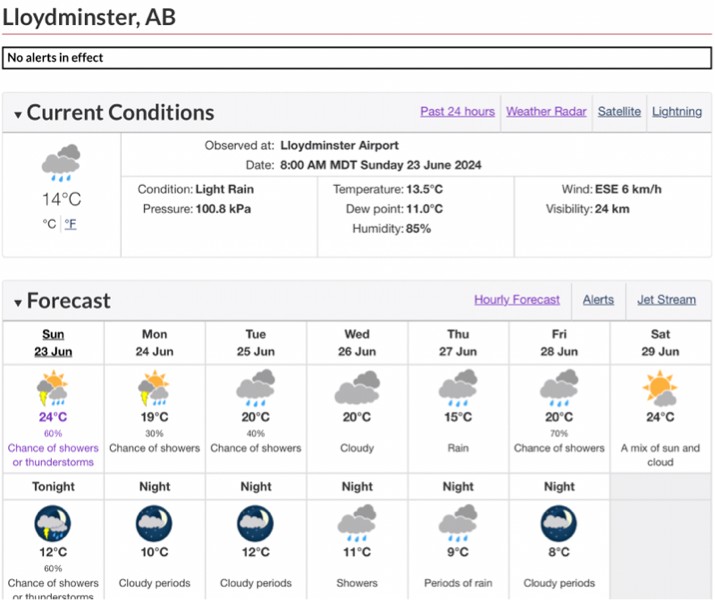Image resolution: width=715 pixels, height=600 pixels.
Task: Open the Jet Stream tab
Action: click(x=666, y=300)
